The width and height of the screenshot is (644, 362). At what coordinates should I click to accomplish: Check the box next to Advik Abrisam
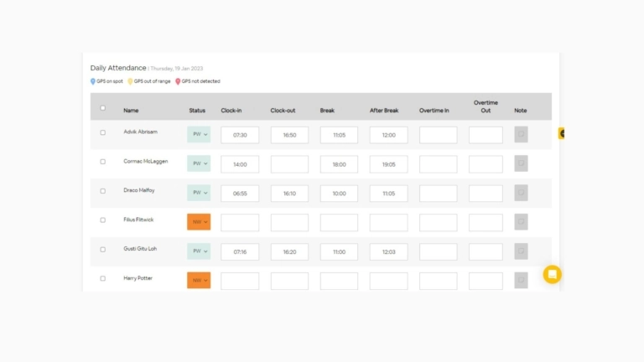click(103, 132)
